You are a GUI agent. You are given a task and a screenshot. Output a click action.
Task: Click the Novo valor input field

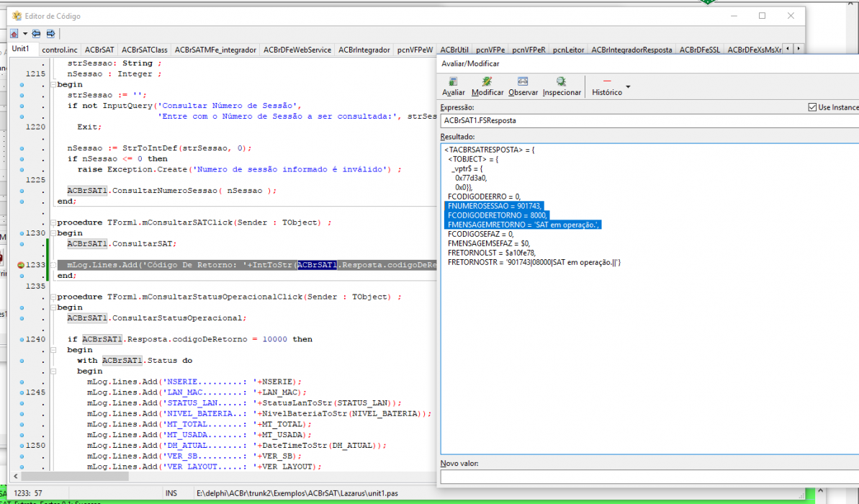649,477
